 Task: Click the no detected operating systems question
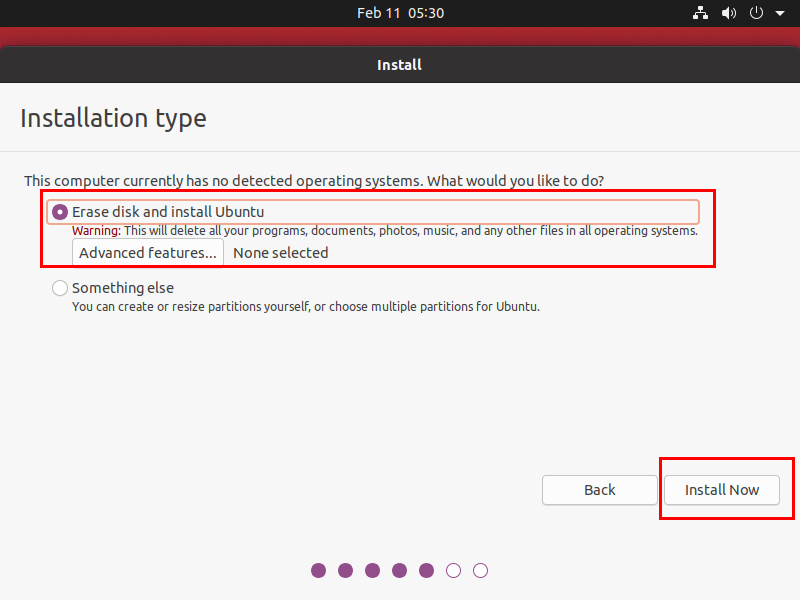314,181
